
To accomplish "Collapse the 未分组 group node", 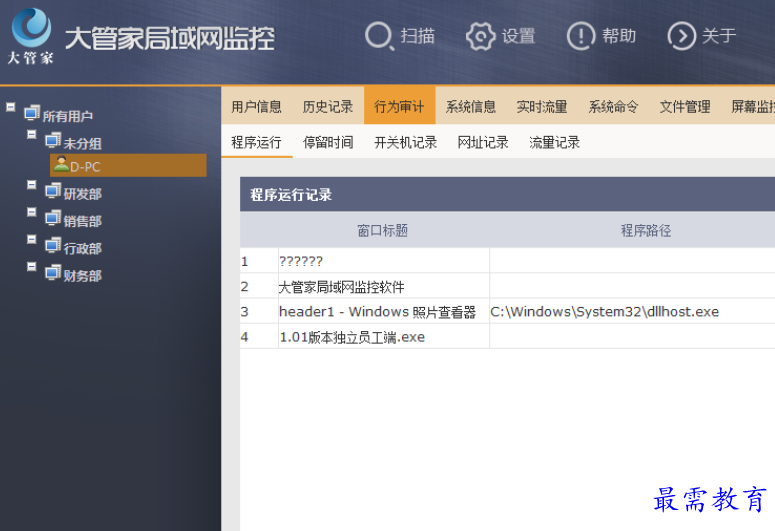I will (x=32, y=134).
